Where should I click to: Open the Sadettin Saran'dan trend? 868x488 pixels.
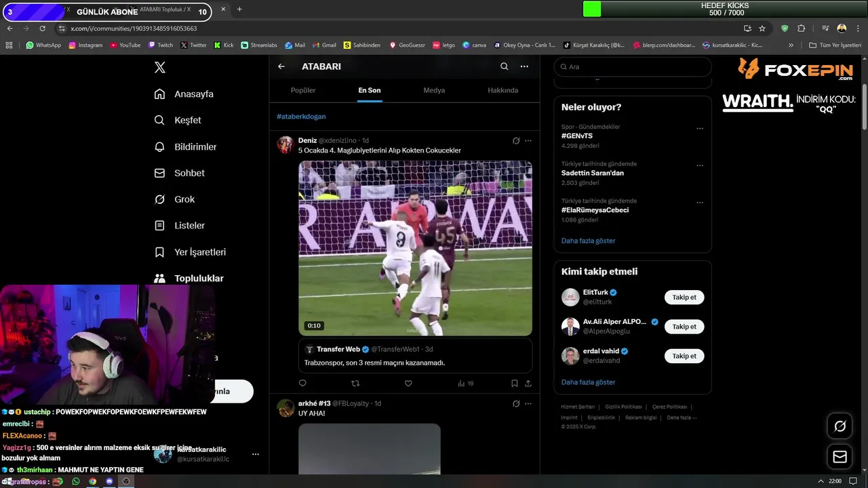(592, 173)
